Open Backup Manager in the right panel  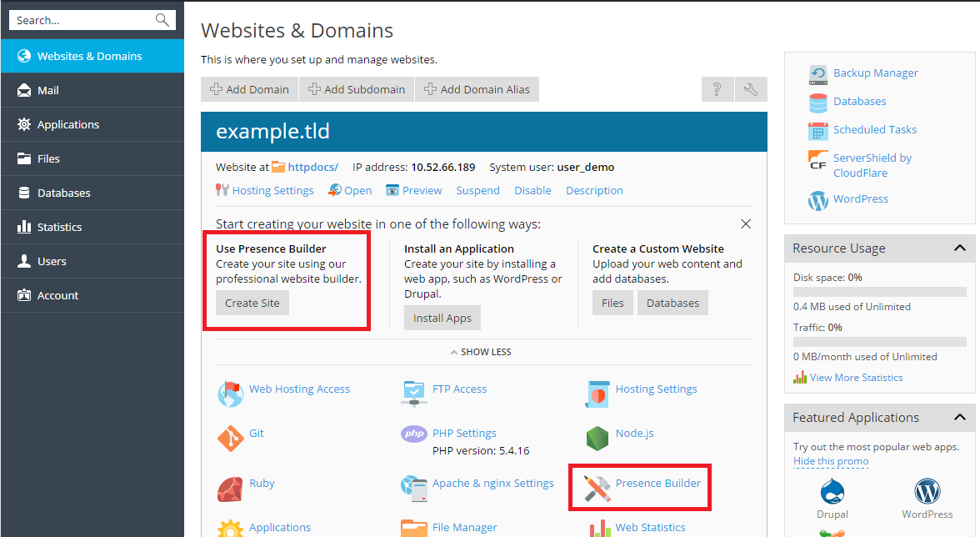click(x=875, y=73)
